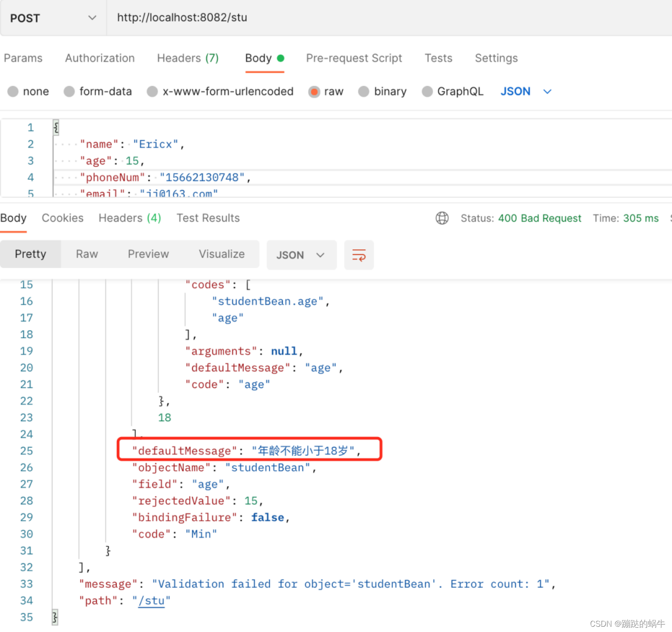
Task: Switch to the Params tab
Action: click(23, 58)
